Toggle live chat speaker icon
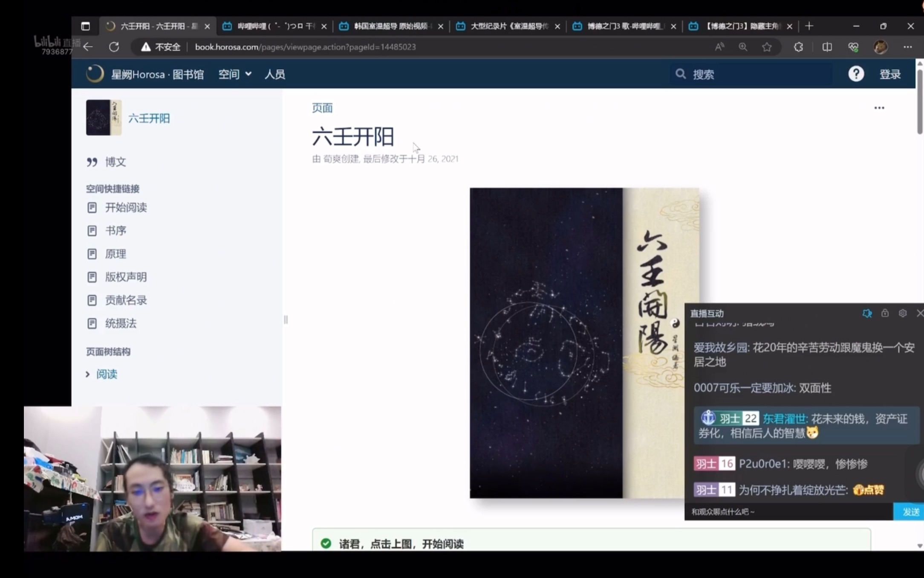The width and height of the screenshot is (924, 578). coord(867,314)
